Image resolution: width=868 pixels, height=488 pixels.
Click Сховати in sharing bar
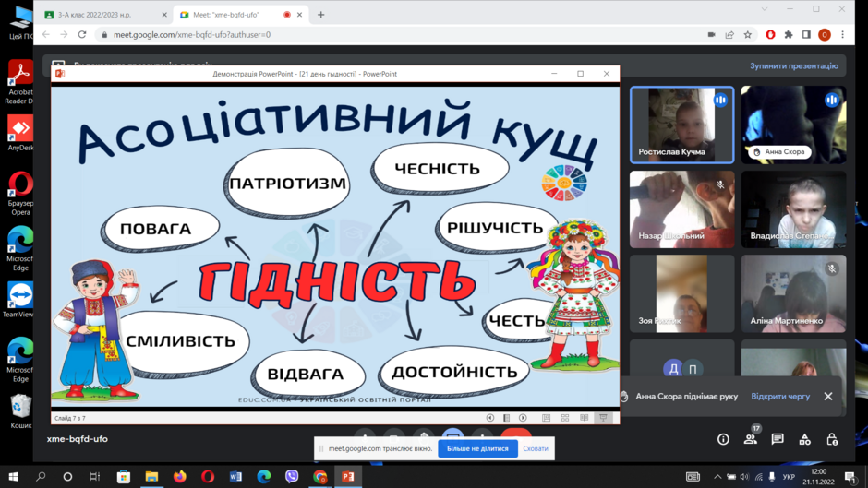click(x=536, y=448)
